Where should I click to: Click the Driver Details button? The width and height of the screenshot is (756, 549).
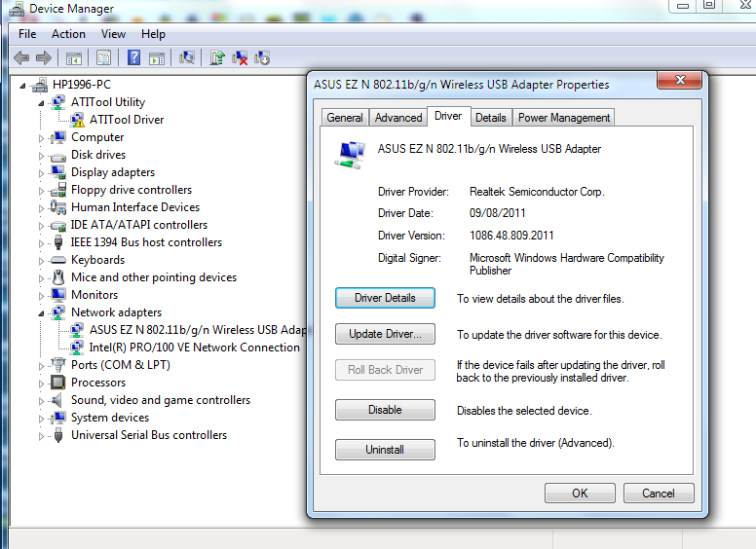pos(385,298)
